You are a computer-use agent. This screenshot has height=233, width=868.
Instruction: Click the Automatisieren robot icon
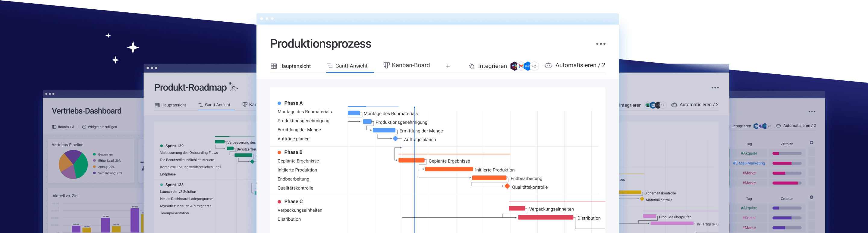coord(548,66)
